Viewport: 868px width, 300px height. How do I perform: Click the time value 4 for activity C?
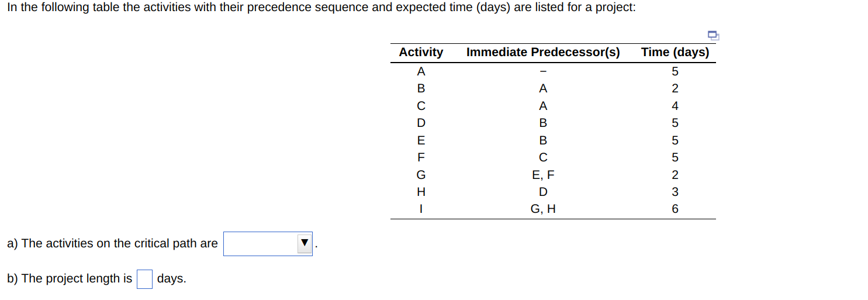click(675, 106)
